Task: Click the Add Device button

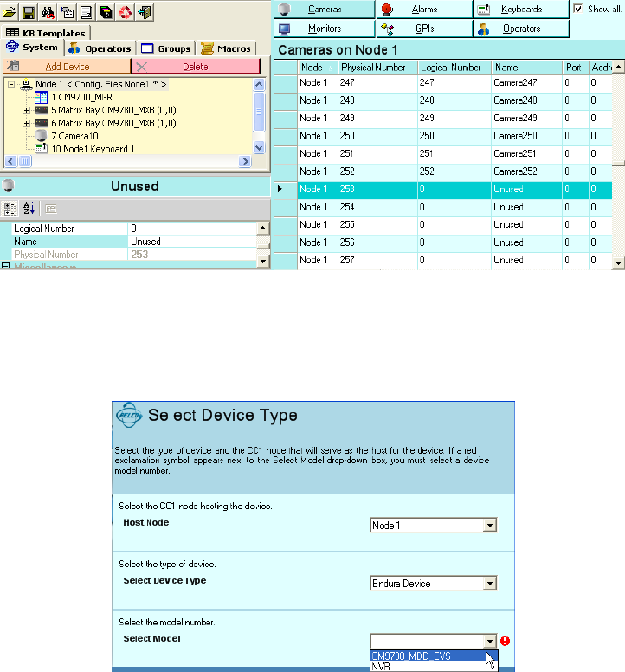Action: point(67,67)
